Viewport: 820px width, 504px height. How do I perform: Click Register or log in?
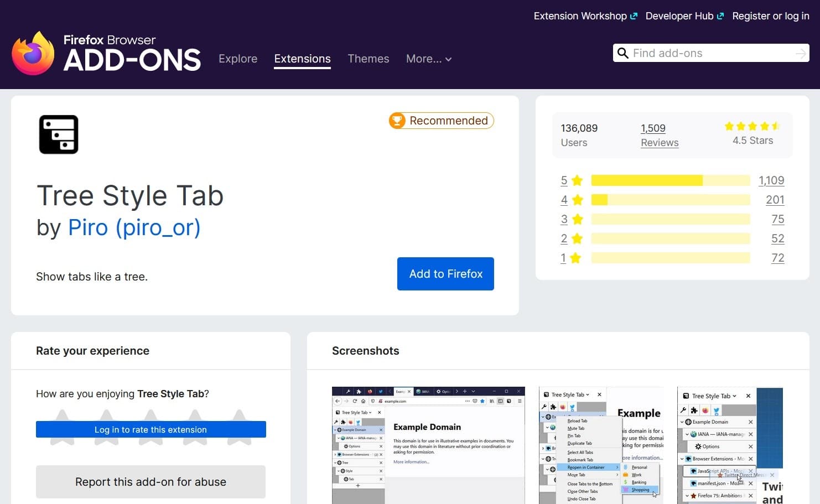click(x=770, y=15)
